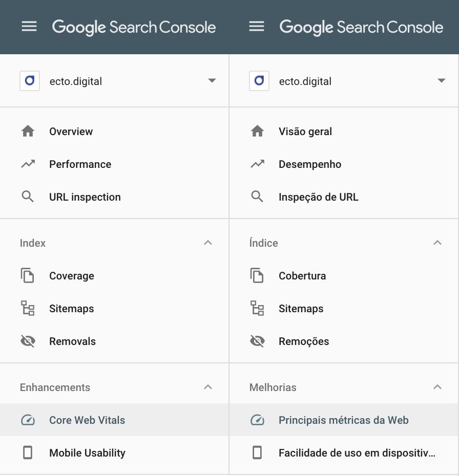Click the Índice section heading

[263, 243]
